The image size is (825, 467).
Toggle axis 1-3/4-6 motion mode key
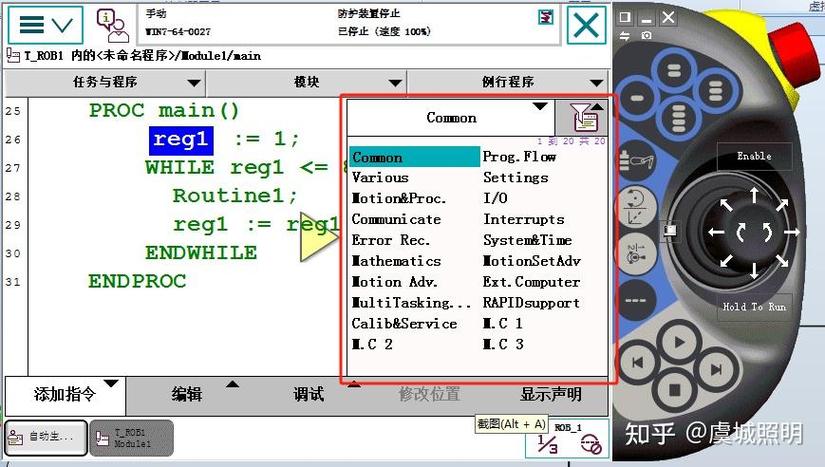[x=636, y=254]
